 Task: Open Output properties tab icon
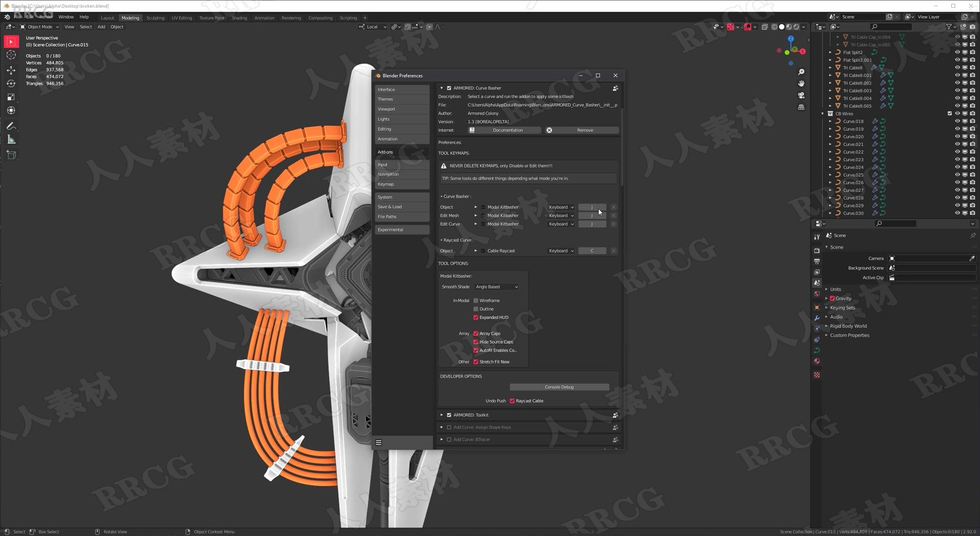(x=817, y=261)
